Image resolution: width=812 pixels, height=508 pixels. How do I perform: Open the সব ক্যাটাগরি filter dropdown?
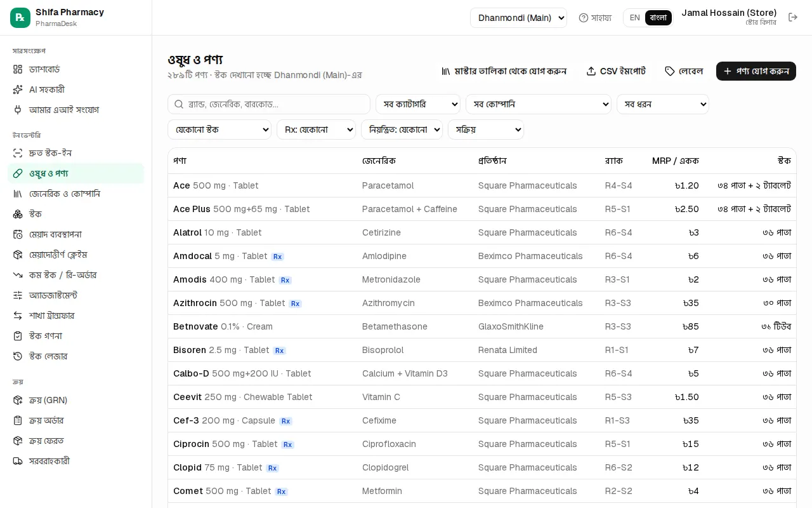418,104
